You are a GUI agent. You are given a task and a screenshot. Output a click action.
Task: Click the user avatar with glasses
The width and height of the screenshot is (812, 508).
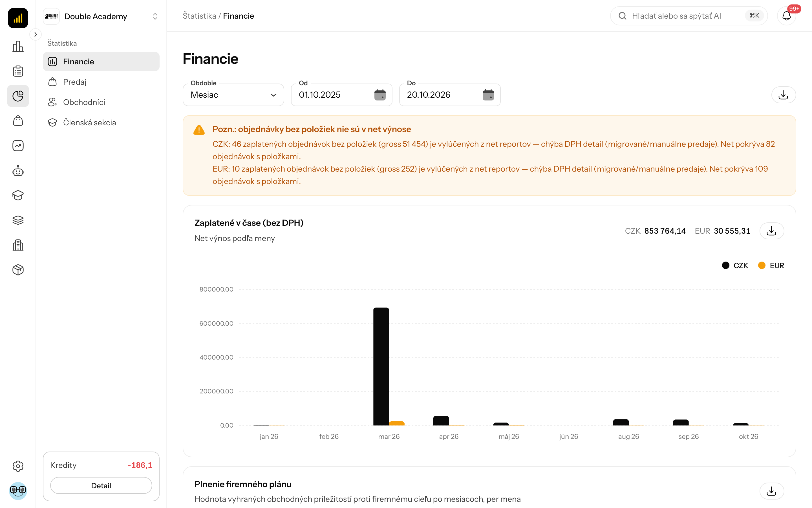[18, 491]
